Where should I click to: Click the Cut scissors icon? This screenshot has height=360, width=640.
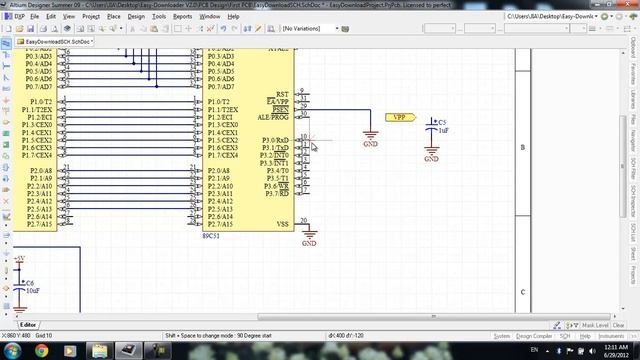[x=132, y=29]
